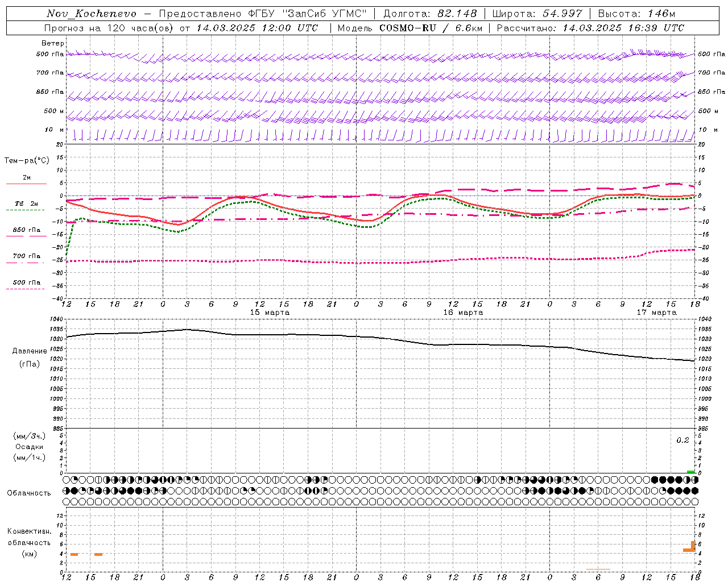728x582 pixels.
Task: Click the orange convective bar near first hour 15
Action: tap(98, 554)
